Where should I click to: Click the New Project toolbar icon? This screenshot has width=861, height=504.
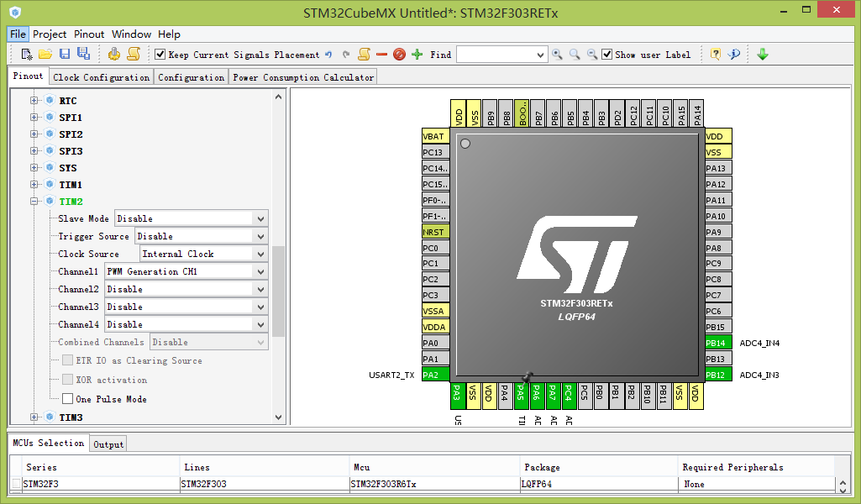coord(26,55)
